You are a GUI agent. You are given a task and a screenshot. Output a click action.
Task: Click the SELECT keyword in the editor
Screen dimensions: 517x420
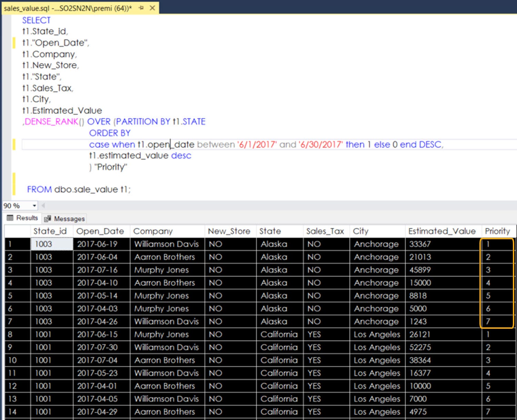click(x=36, y=20)
